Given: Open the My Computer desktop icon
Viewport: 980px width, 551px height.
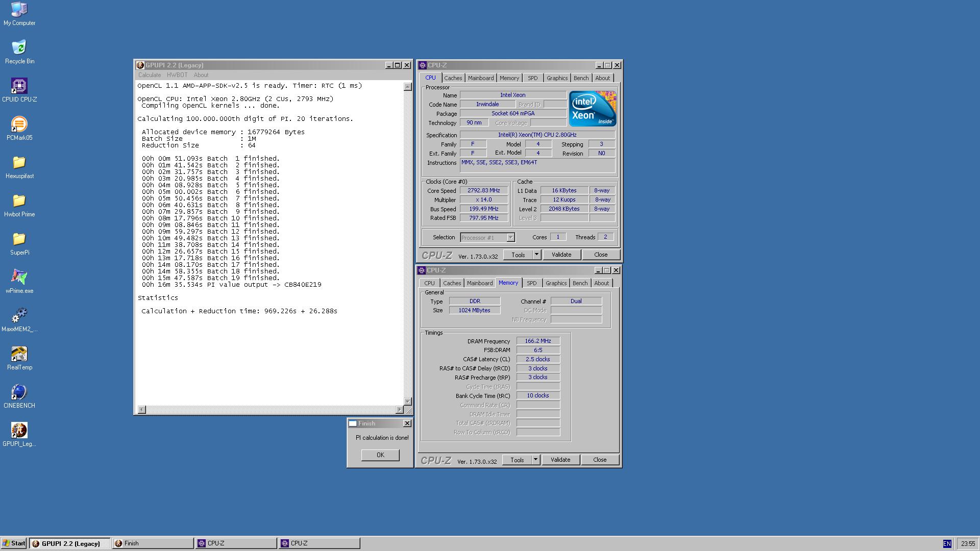Looking at the screenshot, I should (19, 14).
